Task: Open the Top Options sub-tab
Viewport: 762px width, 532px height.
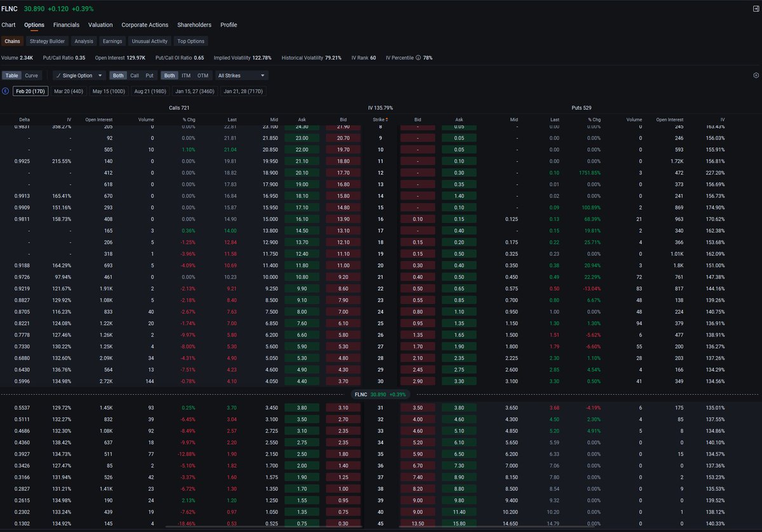Action: [191, 41]
